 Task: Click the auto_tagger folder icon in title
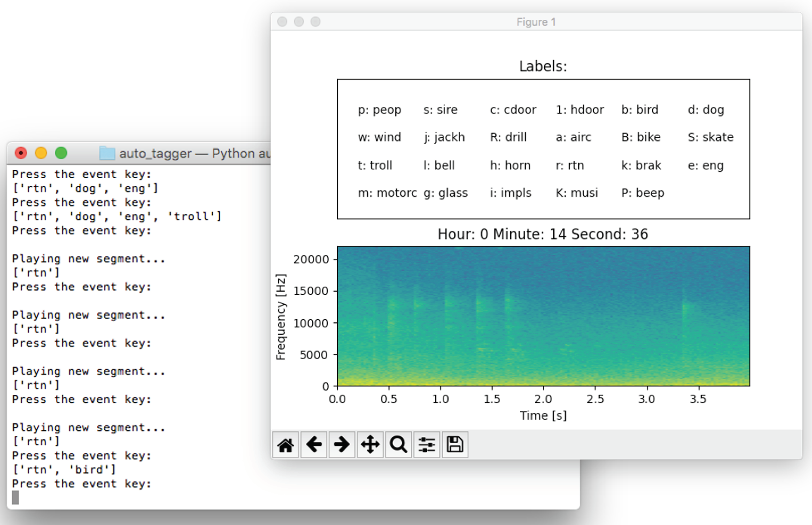tap(107, 153)
